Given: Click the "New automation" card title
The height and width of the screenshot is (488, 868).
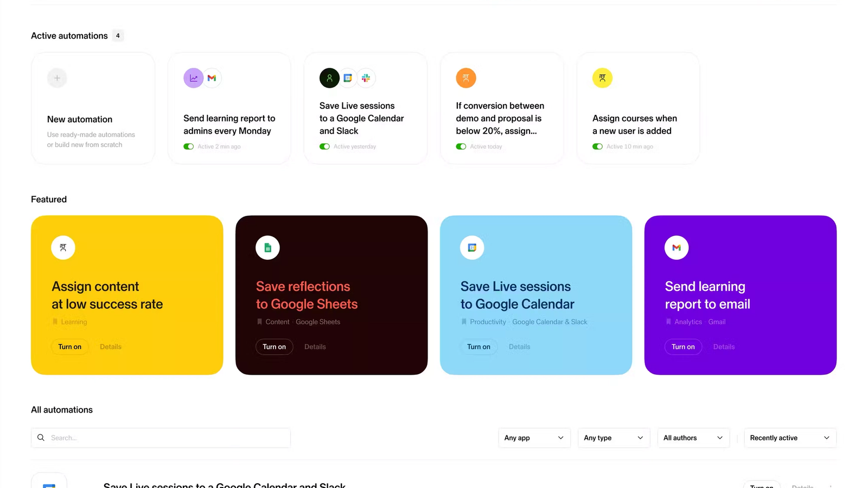Looking at the screenshot, I should tap(80, 119).
